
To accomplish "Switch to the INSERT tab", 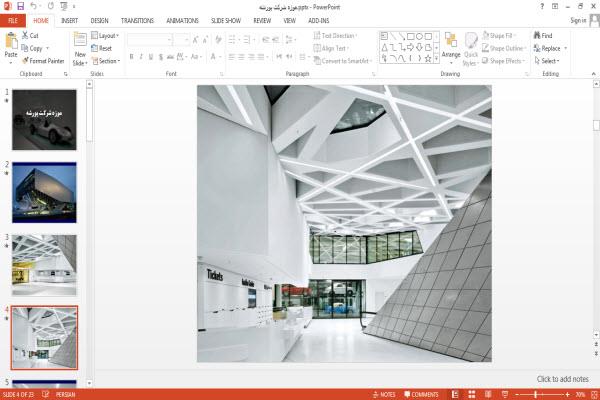I will (70, 21).
